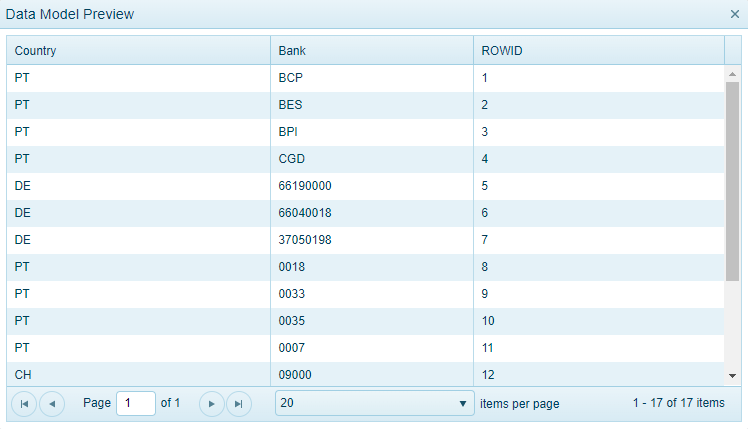Click the CH country cell

23,374
